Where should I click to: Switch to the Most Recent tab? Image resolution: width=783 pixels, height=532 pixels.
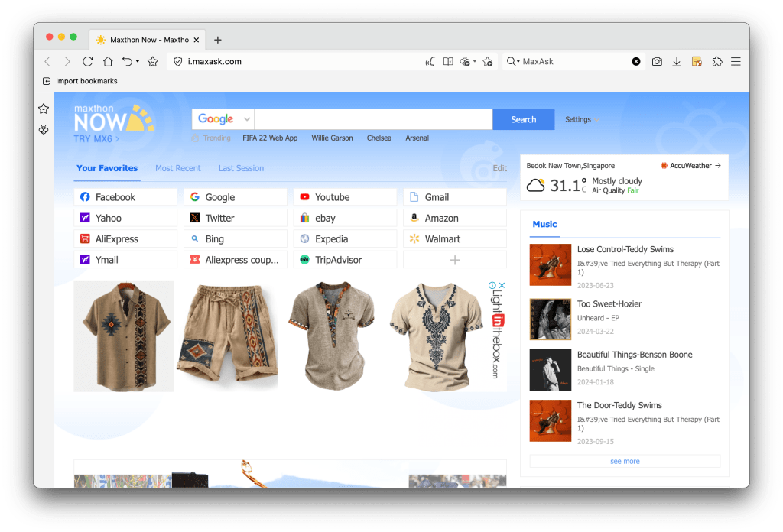click(177, 168)
